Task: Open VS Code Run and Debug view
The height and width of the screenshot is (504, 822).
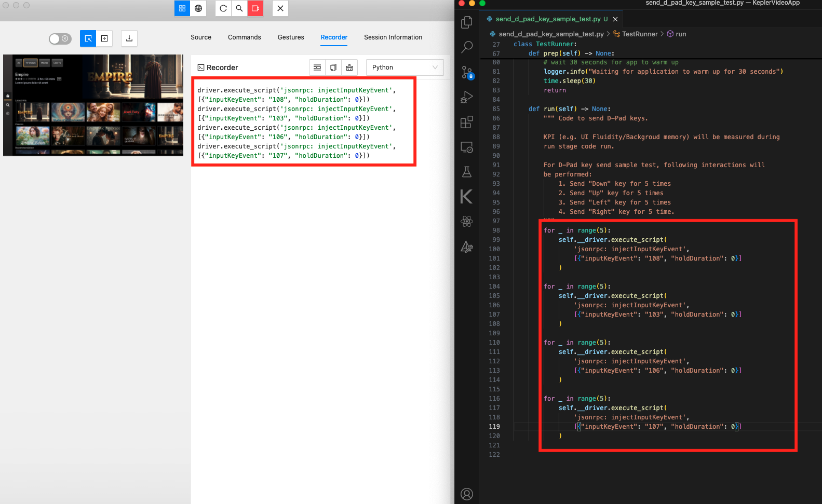Action: [x=467, y=97]
